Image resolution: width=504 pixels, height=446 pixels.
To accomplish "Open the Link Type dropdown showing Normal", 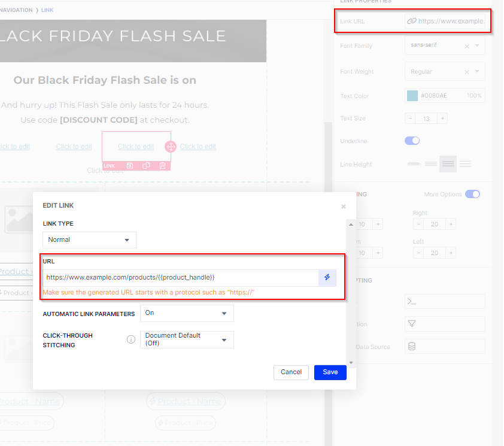I will pos(89,239).
